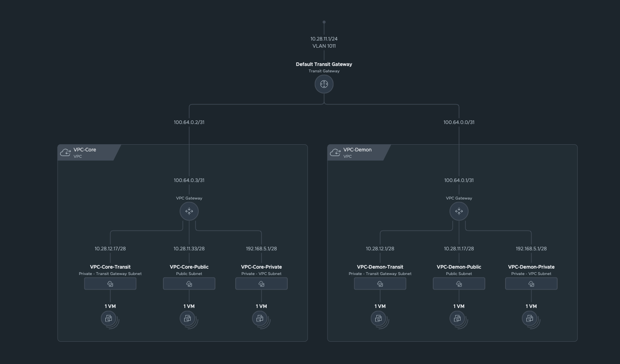Click the Default Transit Gateway icon
620x364 pixels.
click(x=324, y=84)
